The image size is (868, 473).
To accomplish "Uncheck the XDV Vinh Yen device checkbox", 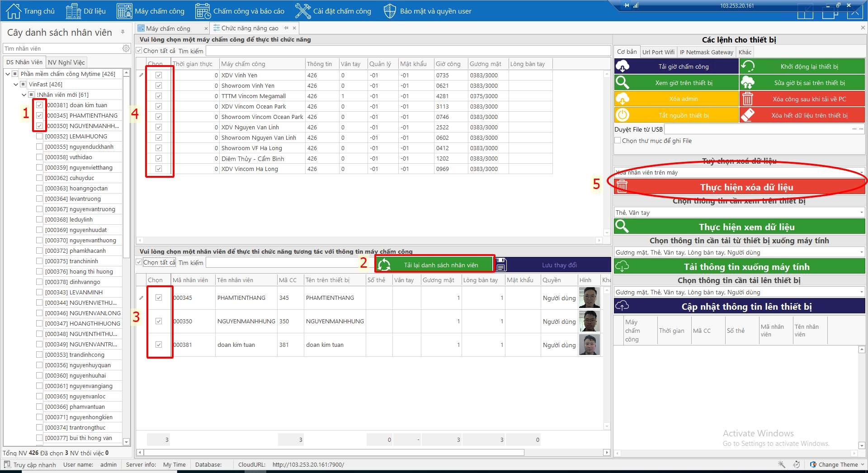I will tap(159, 75).
